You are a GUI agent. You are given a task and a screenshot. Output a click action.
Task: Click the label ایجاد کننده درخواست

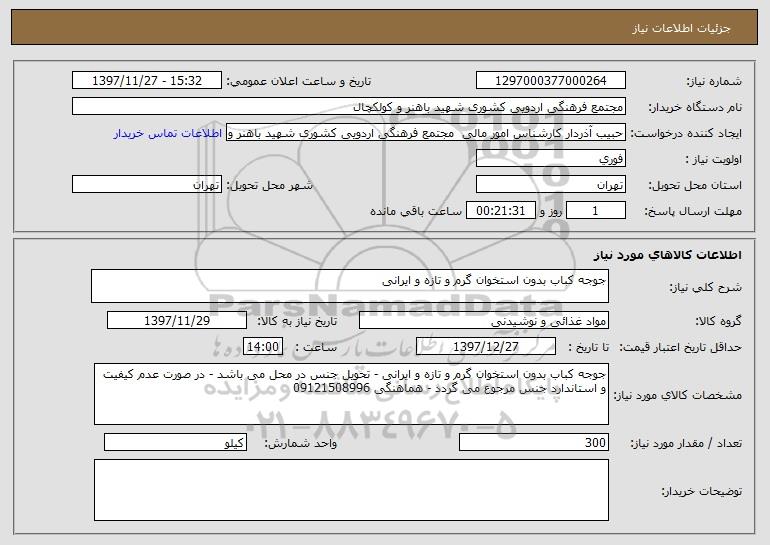(686, 134)
